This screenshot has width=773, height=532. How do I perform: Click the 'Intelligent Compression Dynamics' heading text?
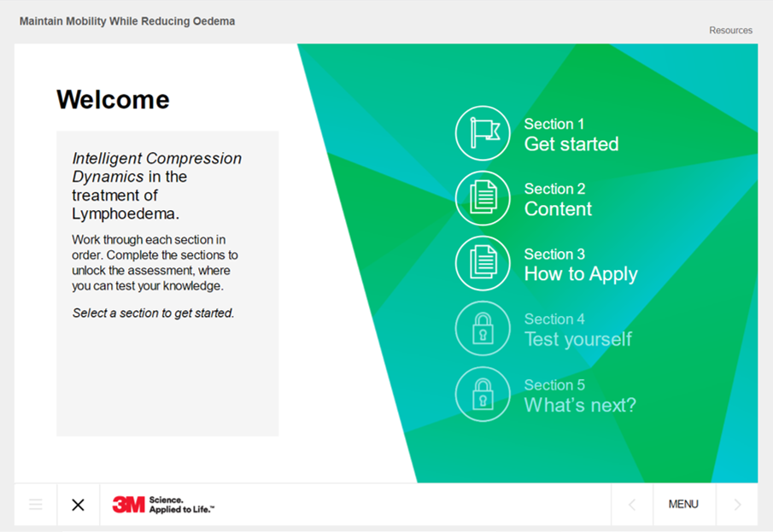pyautogui.click(x=157, y=167)
